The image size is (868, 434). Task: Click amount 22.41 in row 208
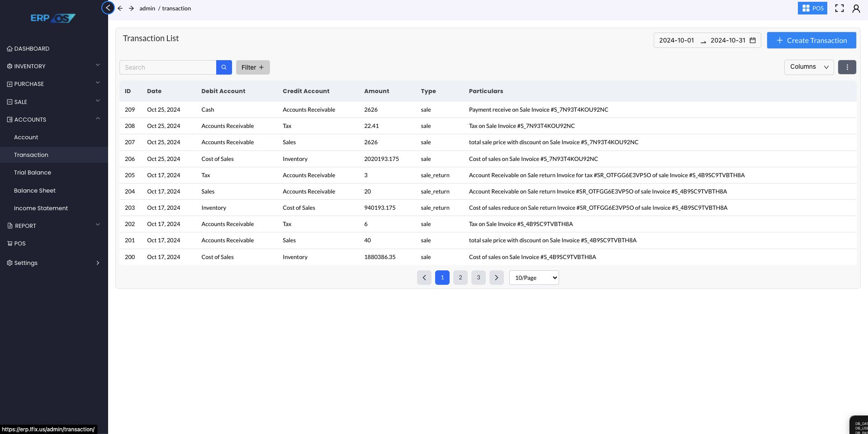click(x=371, y=126)
